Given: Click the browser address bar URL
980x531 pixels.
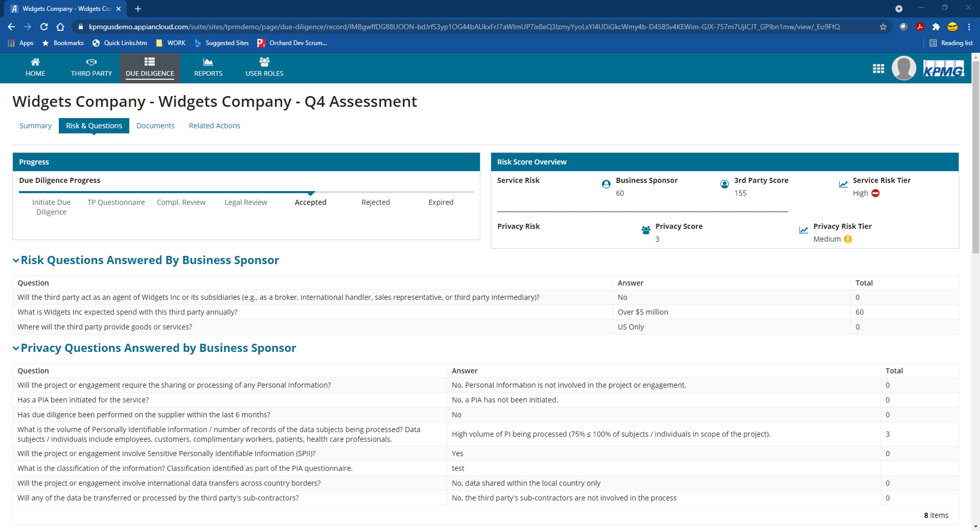Looking at the screenshot, I should pos(464,27).
